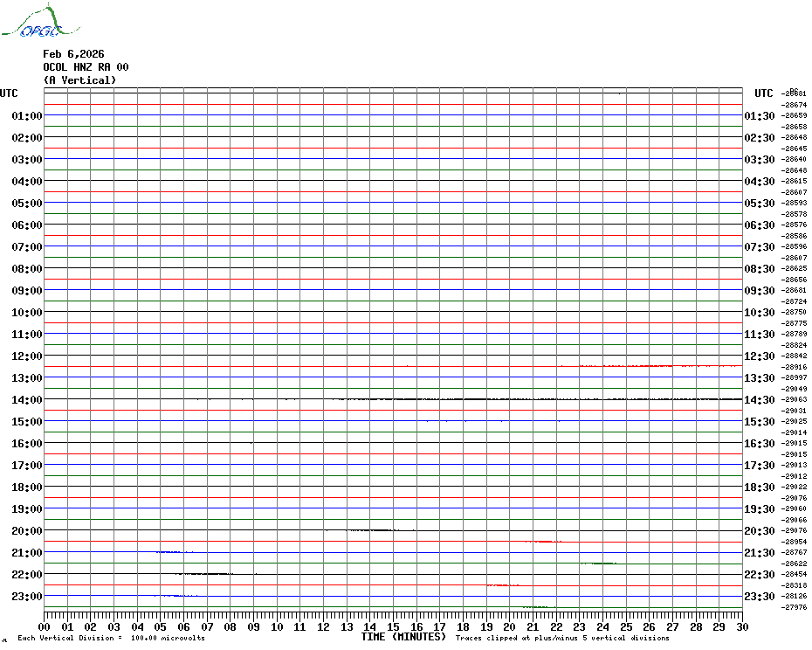The image size is (812, 650).
Task: Click the Each Vertical Division scale note
Action: point(111,638)
